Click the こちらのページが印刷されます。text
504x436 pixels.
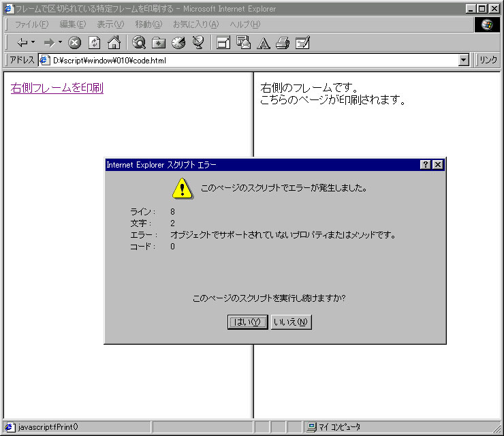click(332, 99)
